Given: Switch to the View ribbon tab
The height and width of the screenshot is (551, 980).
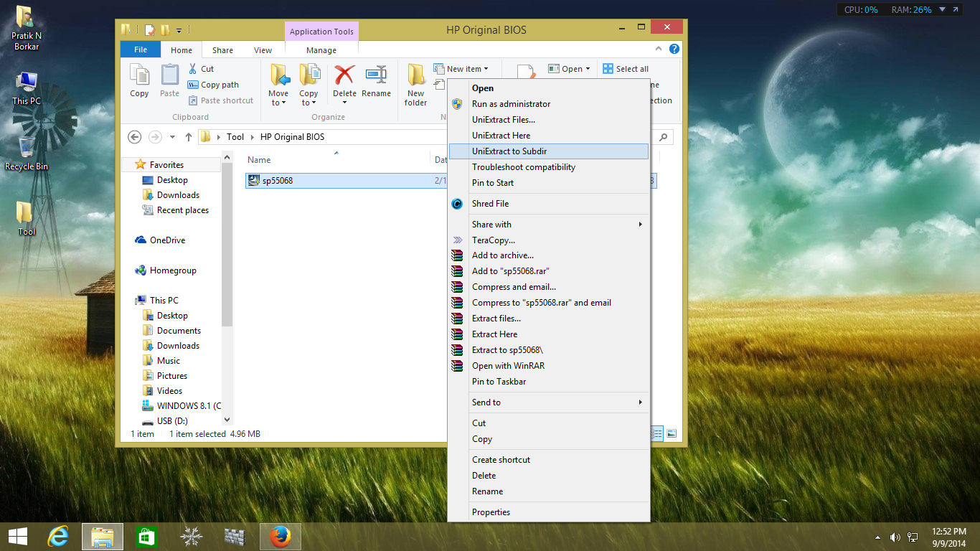Looking at the screenshot, I should point(263,50).
